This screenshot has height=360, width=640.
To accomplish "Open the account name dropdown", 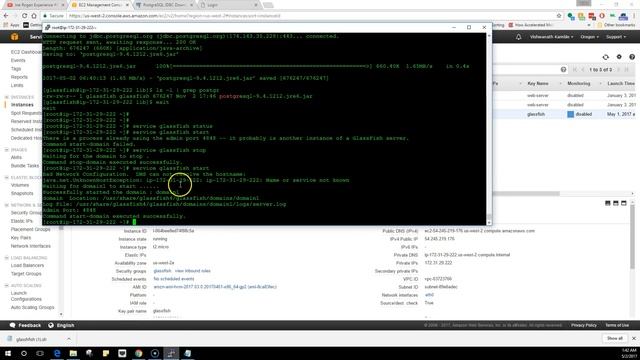I will 551,37.
